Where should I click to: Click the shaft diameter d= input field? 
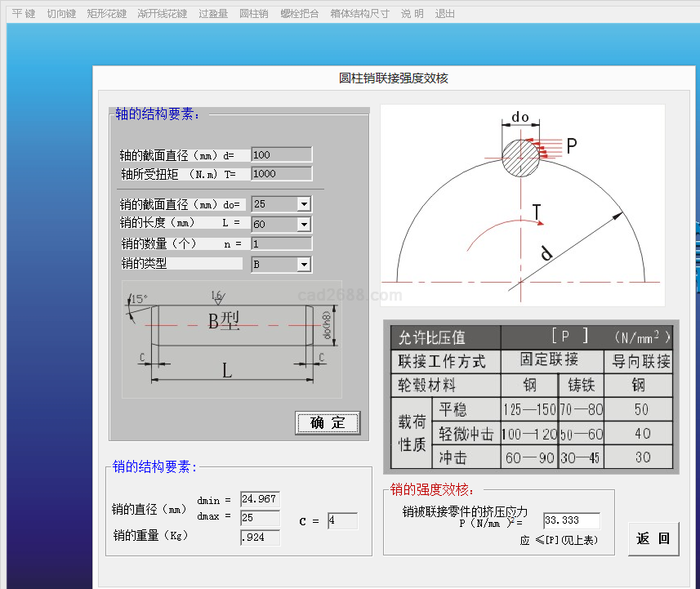(281, 154)
